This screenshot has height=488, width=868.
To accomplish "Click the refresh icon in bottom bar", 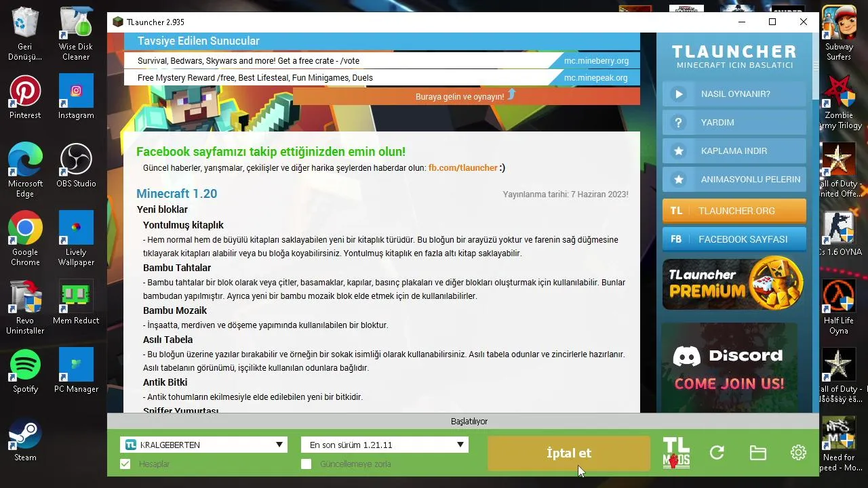I will tap(717, 453).
